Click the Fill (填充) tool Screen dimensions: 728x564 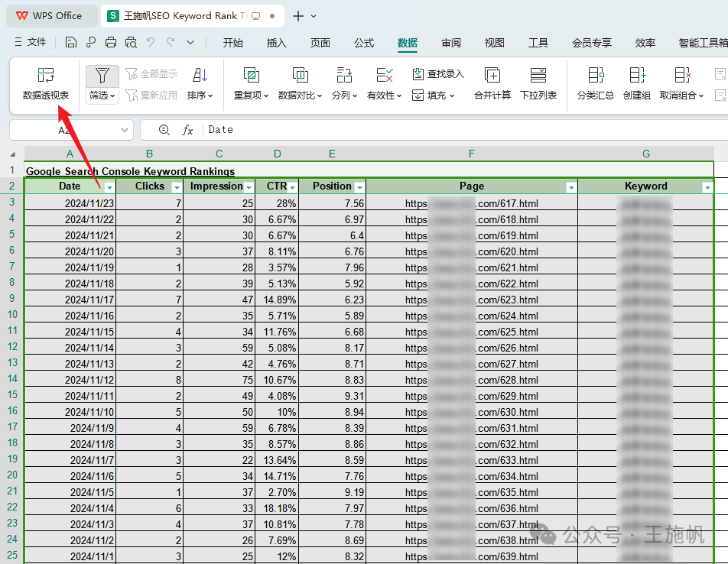point(433,96)
